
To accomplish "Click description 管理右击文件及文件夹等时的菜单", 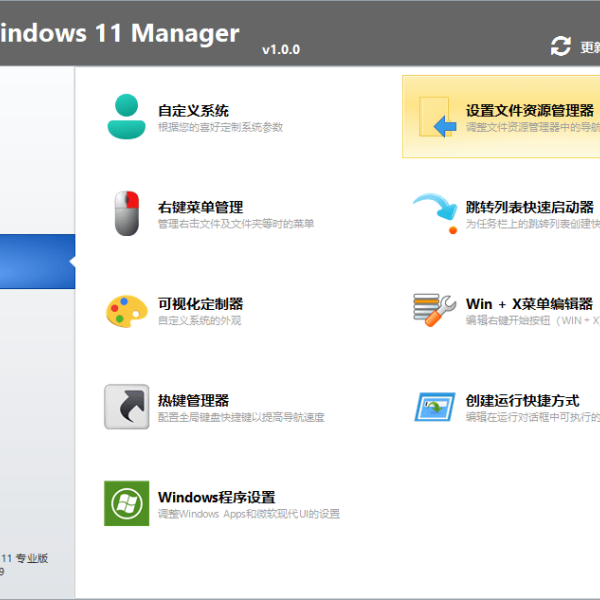I will point(236,224).
